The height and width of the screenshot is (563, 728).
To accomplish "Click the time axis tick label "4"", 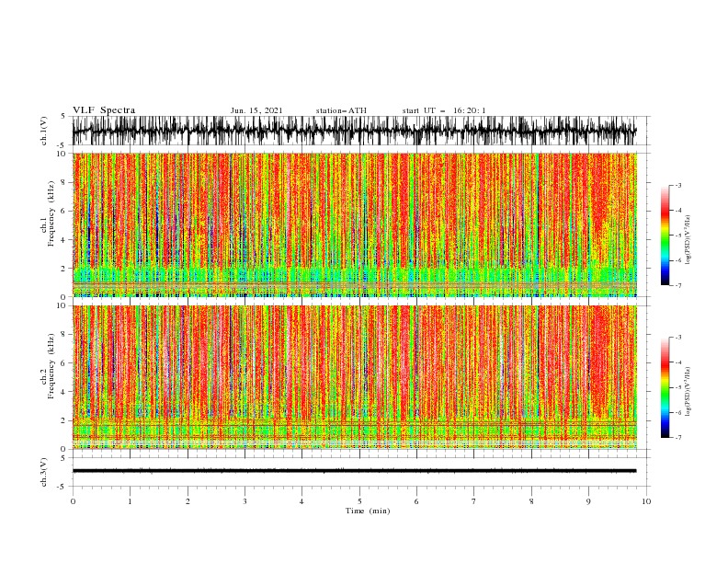I will point(301,501).
